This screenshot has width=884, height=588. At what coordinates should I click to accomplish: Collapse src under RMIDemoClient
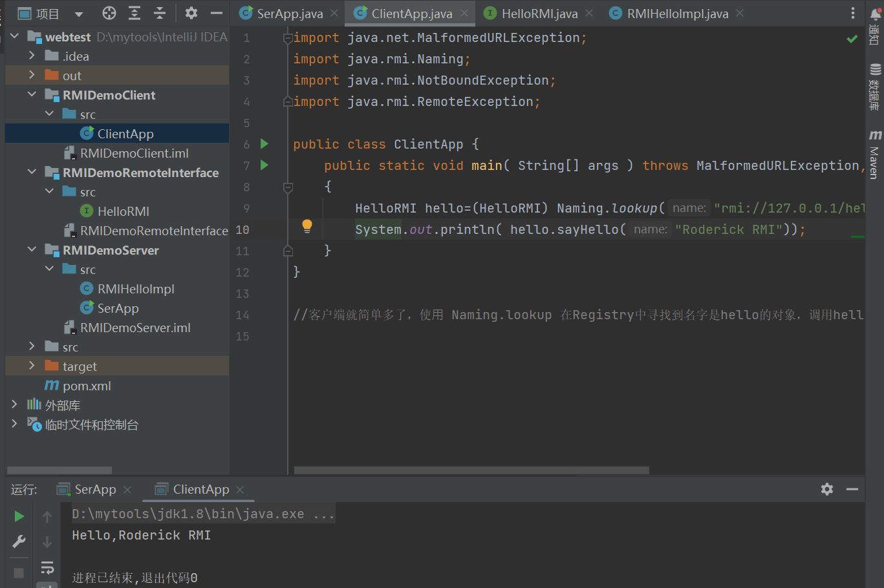(x=49, y=114)
